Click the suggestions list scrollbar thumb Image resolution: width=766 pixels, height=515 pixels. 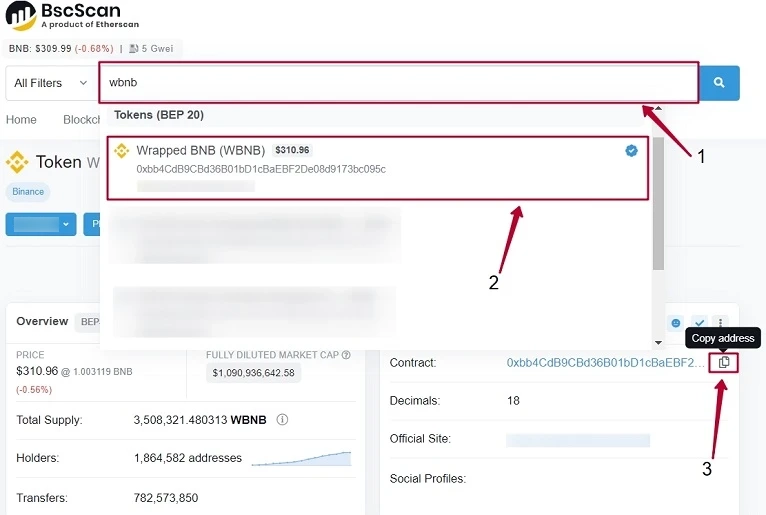click(x=658, y=203)
